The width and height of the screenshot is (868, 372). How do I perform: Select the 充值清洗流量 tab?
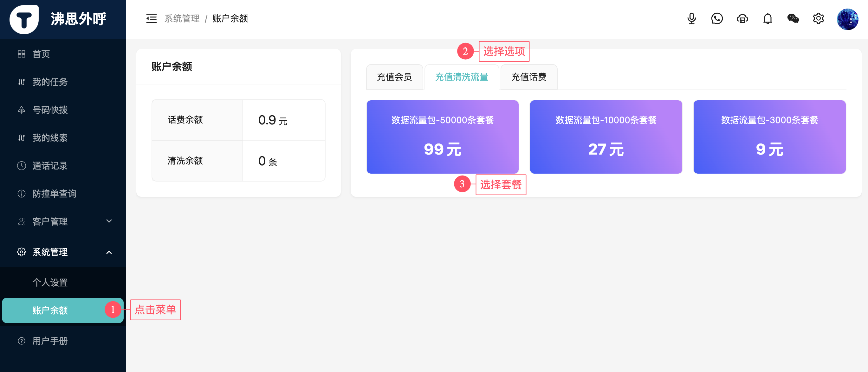[x=461, y=77]
